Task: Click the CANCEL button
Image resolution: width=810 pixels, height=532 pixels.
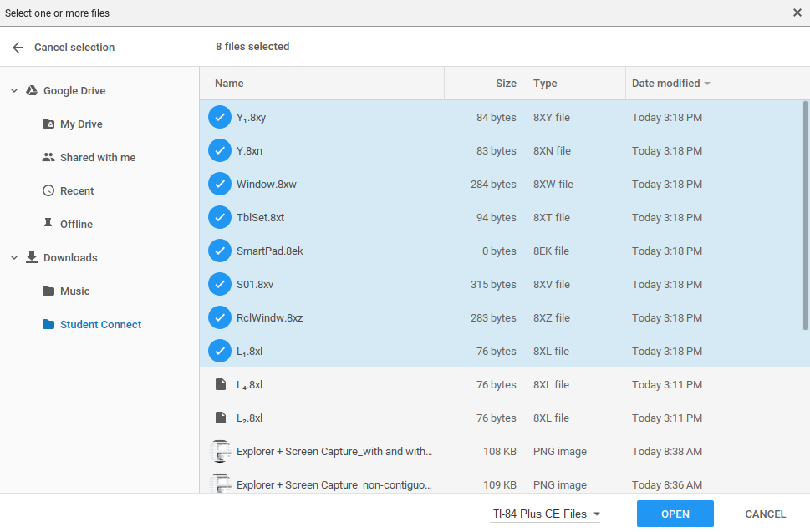Action: pos(765,514)
